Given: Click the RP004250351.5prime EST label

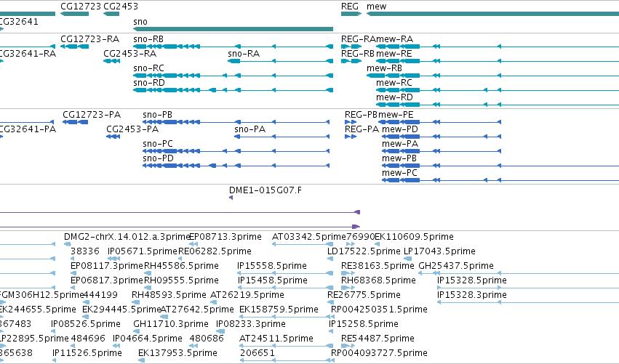Looking at the screenshot, I should (x=379, y=310).
